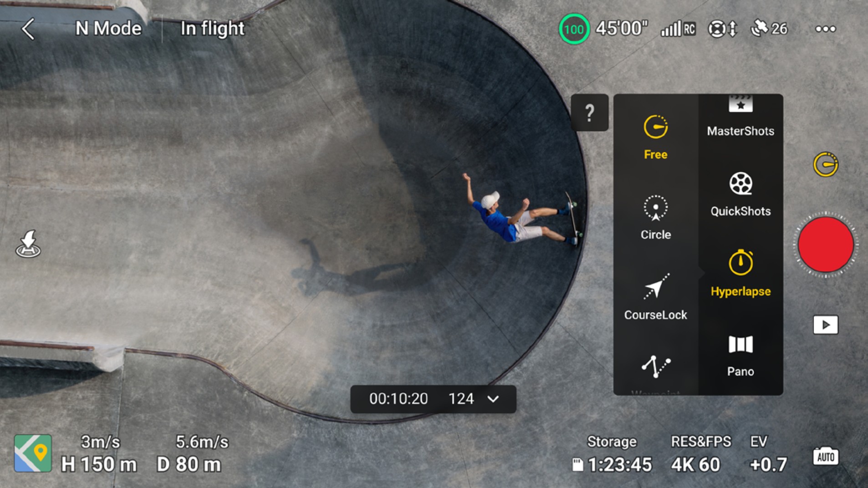Open the In flight status text
The image size is (868, 488).
(212, 29)
